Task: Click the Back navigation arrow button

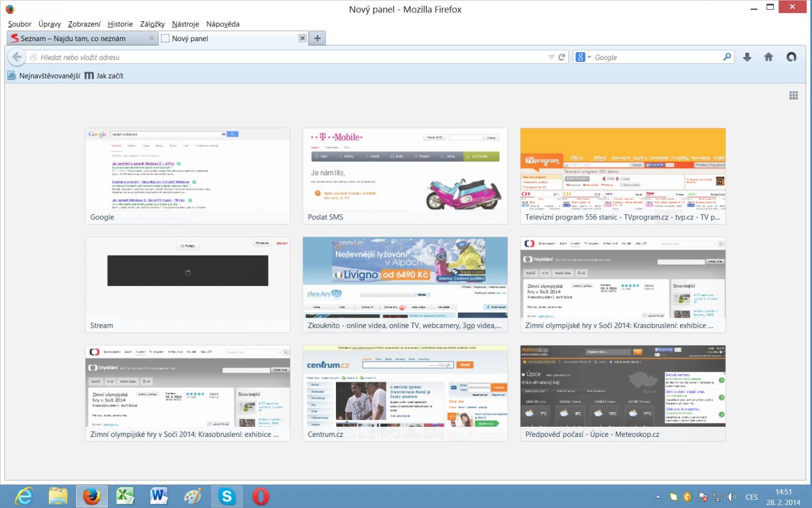Action: tap(17, 57)
